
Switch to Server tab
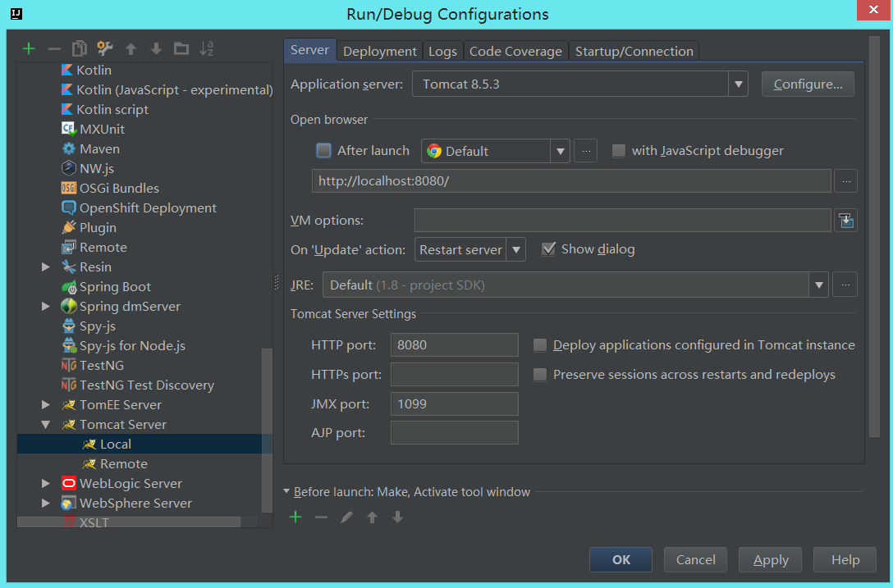point(309,50)
